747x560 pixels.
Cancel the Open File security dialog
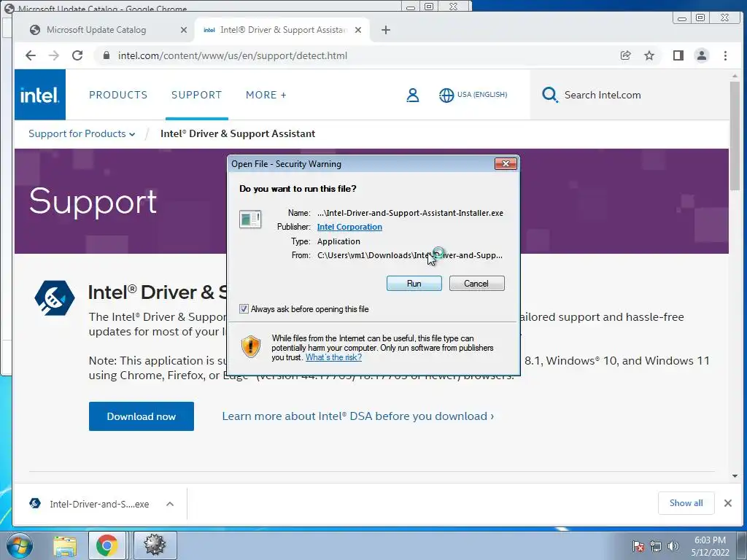476,284
